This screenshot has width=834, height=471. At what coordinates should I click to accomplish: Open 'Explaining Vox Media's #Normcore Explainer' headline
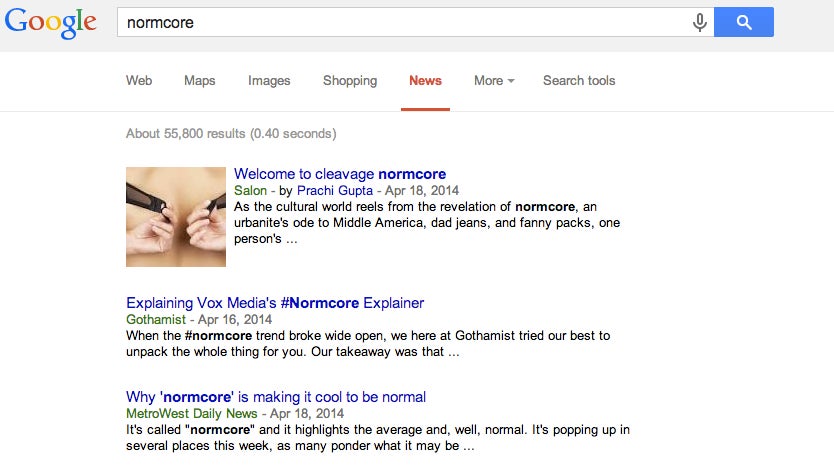pos(275,303)
